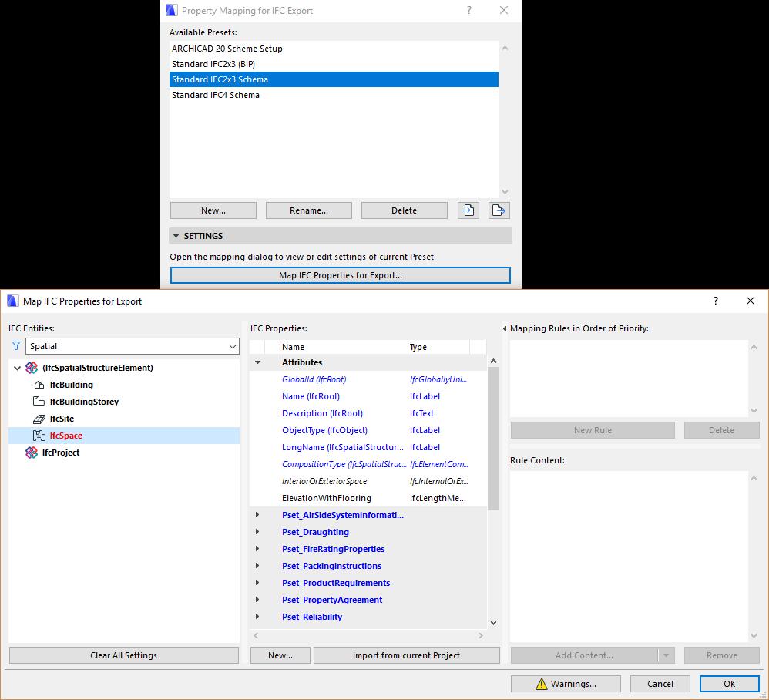The width and height of the screenshot is (769, 700).
Task: Click the IfcBuilding entity icon
Action: 39,385
